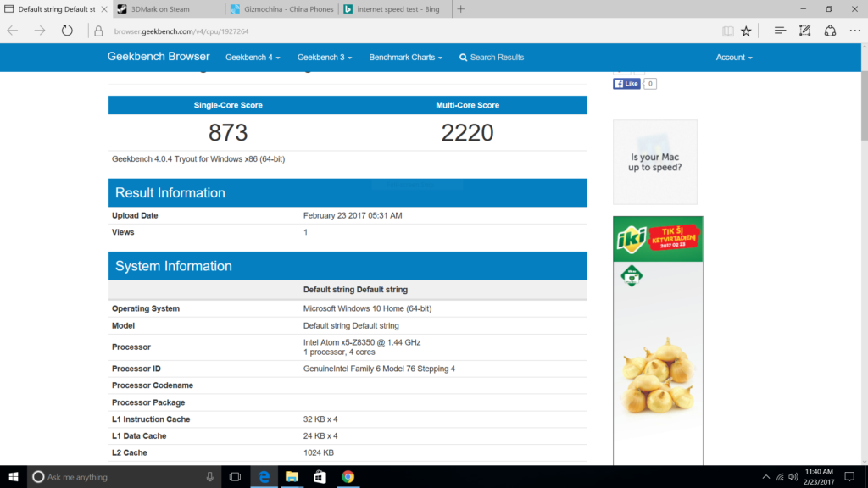Refresh the Geekbench page

point(67,31)
